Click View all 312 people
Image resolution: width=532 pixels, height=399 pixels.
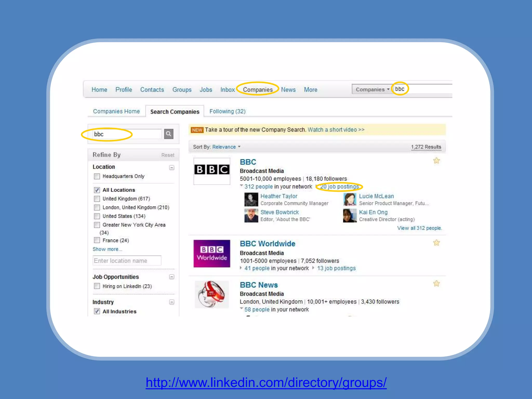pos(419,228)
